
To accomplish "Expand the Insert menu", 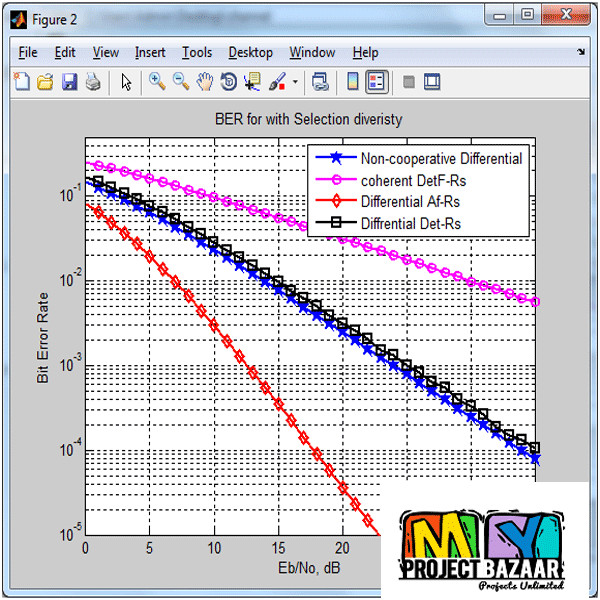I will pos(150,52).
